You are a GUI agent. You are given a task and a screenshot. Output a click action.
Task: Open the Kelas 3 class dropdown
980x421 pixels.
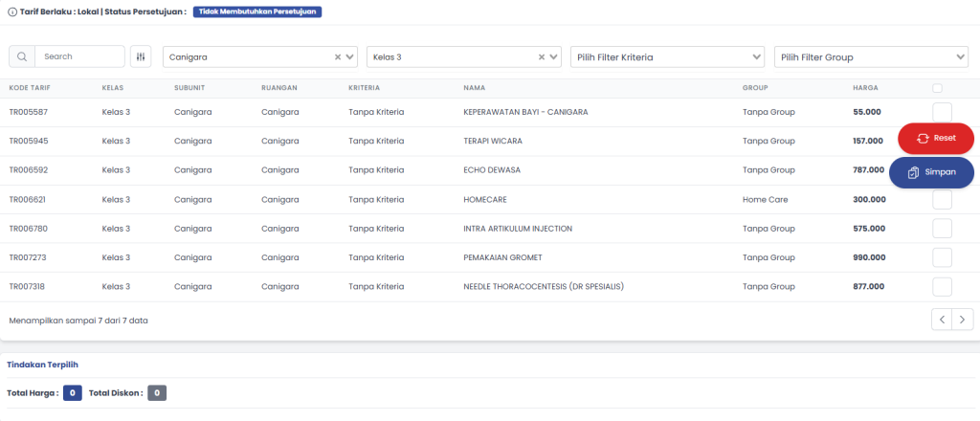coord(554,57)
